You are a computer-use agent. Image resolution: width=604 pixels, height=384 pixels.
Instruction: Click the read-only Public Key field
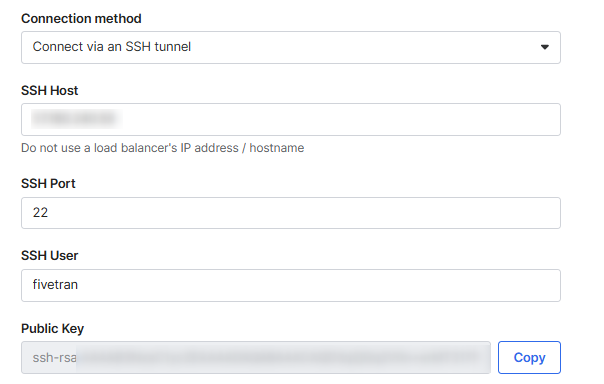coord(256,357)
